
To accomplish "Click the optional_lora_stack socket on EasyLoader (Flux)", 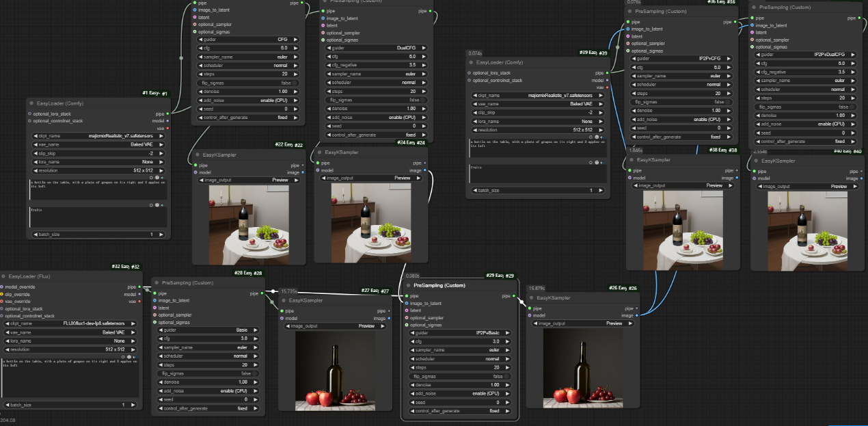I will pyautogui.click(x=2, y=309).
